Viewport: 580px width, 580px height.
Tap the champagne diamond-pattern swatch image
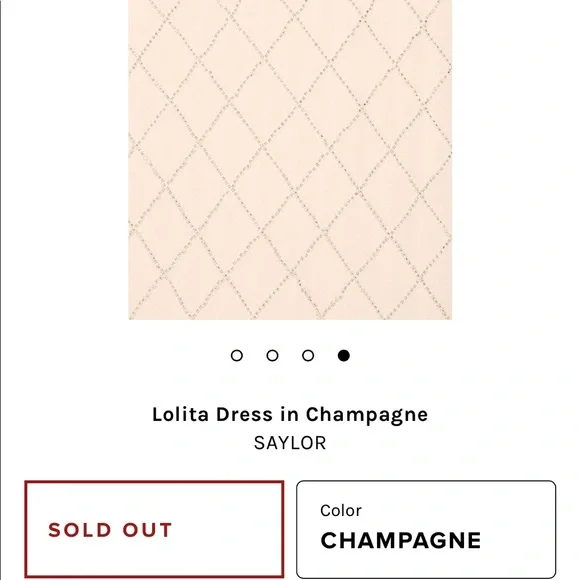(x=290, y=160)
